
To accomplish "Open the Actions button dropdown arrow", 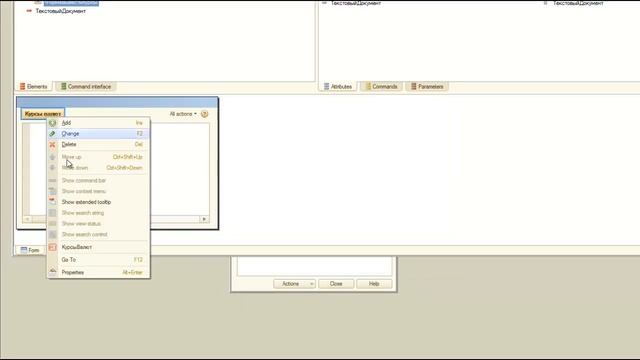I will [x=311, y=284].
